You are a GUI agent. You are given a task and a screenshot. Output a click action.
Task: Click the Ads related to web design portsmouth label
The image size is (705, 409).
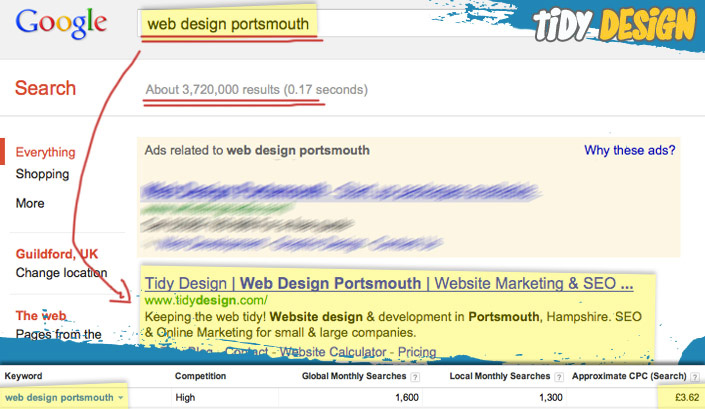coord(257,150)
